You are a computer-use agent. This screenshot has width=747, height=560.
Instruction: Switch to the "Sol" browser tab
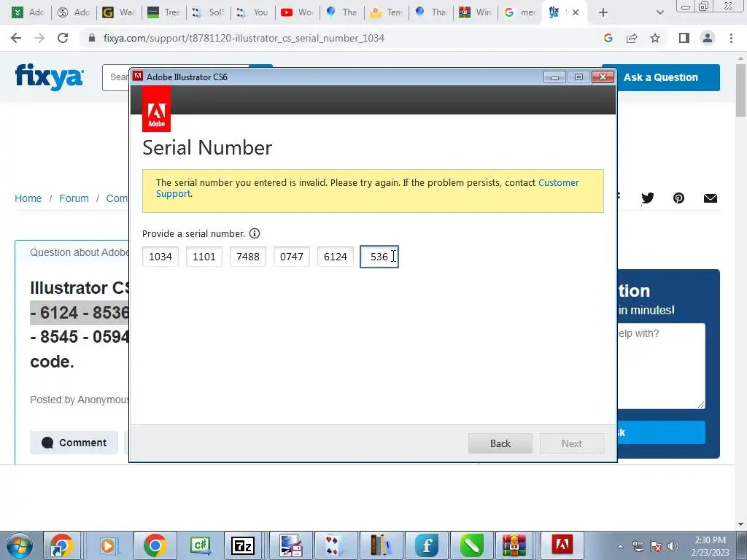tap(208, 12)
